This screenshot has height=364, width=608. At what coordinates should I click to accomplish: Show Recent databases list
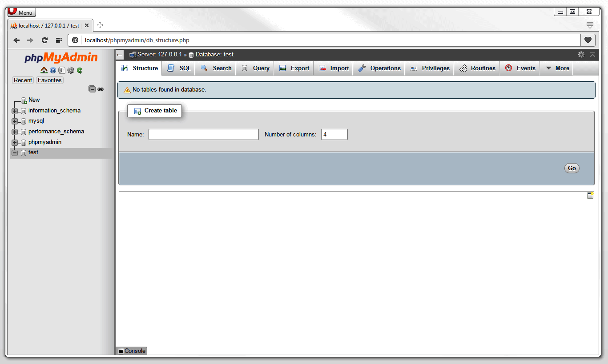click(23, 80)
